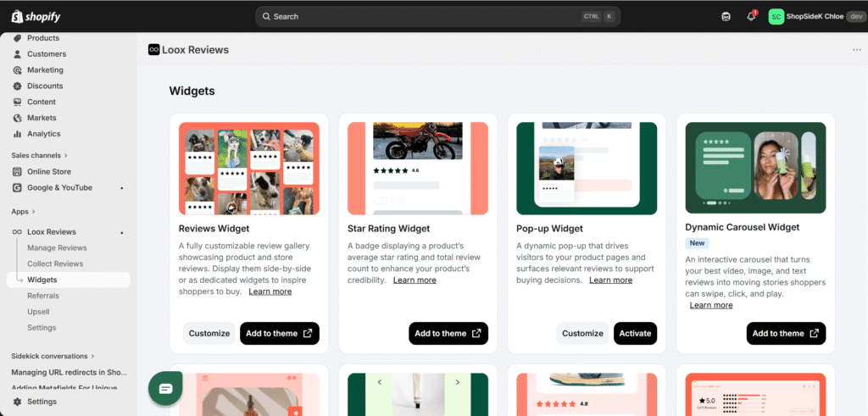Open the green chat bubble widget
This screenshot has height=416, width=868.
coord(165,389)
